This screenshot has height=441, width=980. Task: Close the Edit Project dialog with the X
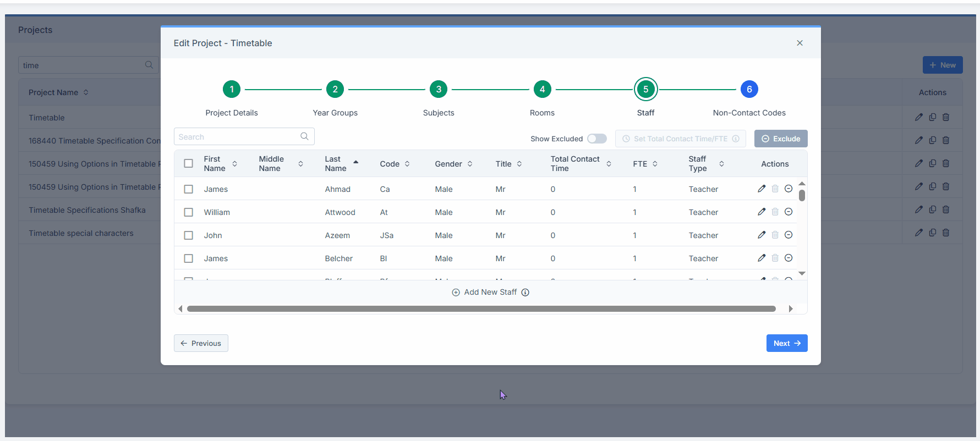[x=800, y=43]
